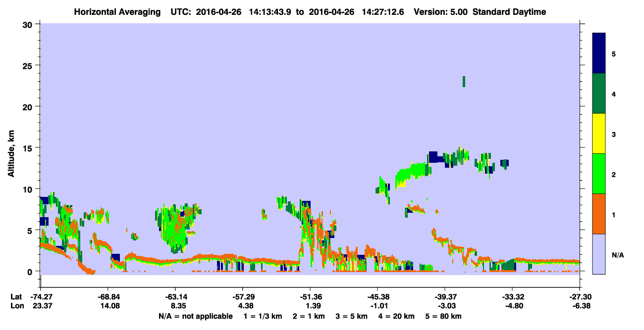Click the dark green legend swatch labeled 4

tap(599, 94)
